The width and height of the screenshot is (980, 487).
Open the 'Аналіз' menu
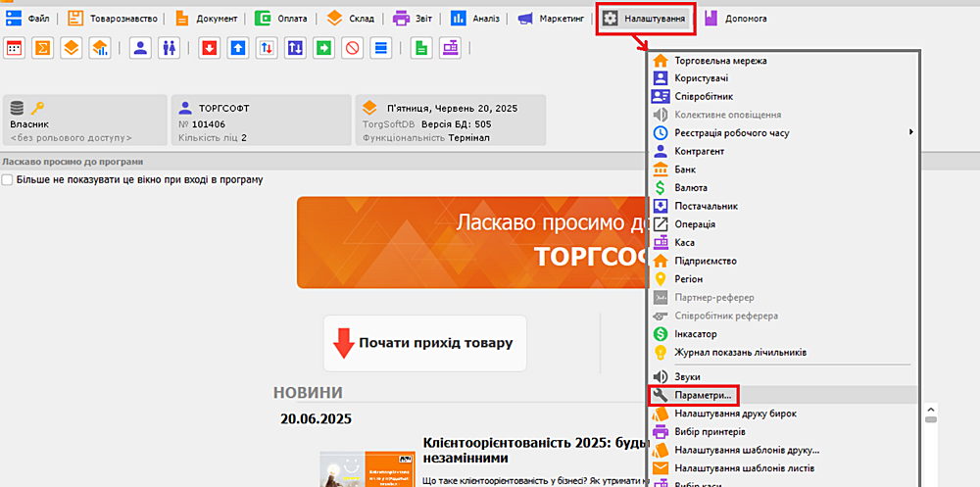(475, 18)
